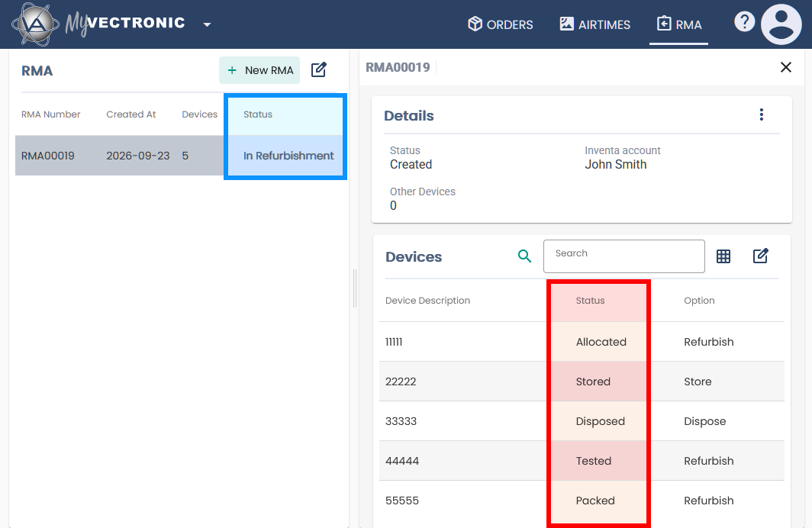The width and height of the screenshot is (812, 528).
Task: Click the Devices column header in RMA list
Action: click(199, 114)
